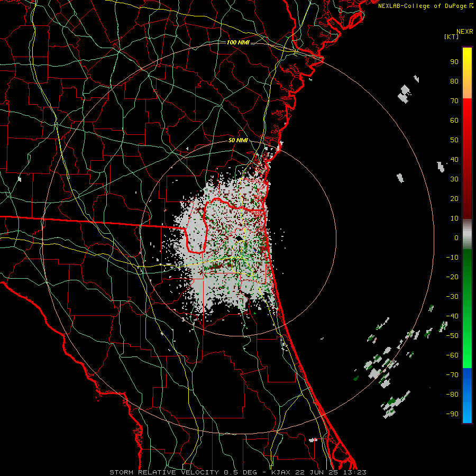Pick the yellow top segment of velocity color bar
476x476 pixels.
click(467, 73)
